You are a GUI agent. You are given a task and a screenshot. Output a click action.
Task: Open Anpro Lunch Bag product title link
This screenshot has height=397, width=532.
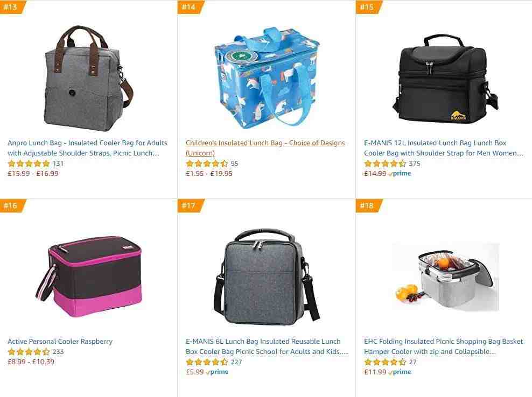click(x=88, y=148)
